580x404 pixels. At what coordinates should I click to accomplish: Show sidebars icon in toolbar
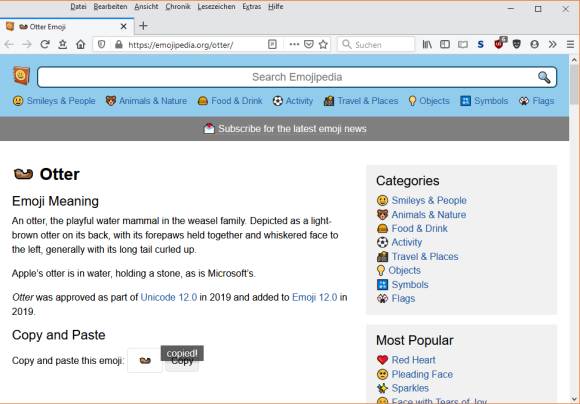click(445, 44)
